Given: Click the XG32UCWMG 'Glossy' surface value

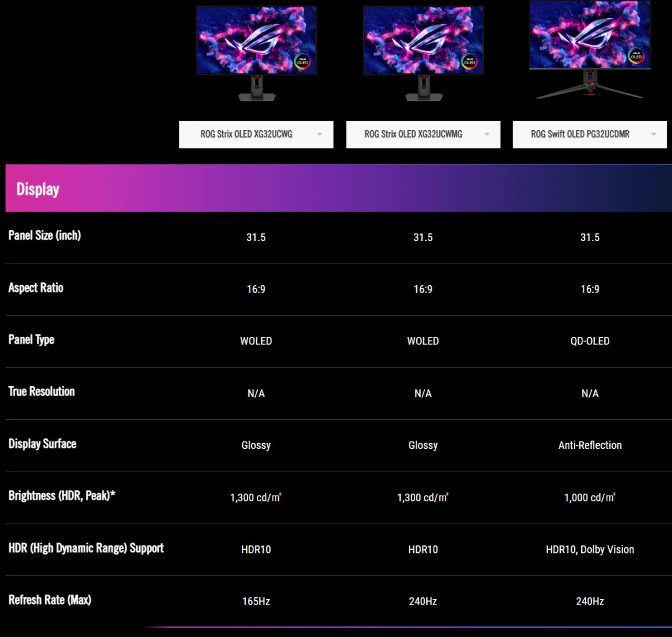Looking at the screenshot, I should pos(423,445).
